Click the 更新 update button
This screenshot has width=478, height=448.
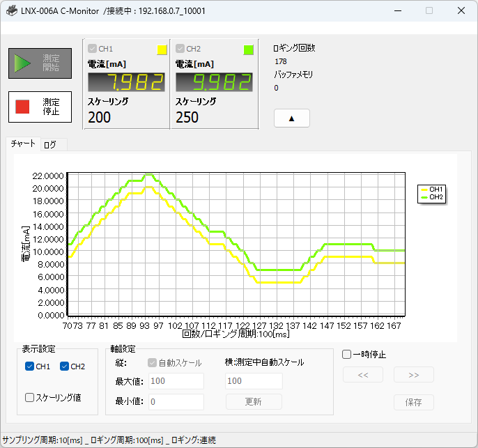[254, 402]
